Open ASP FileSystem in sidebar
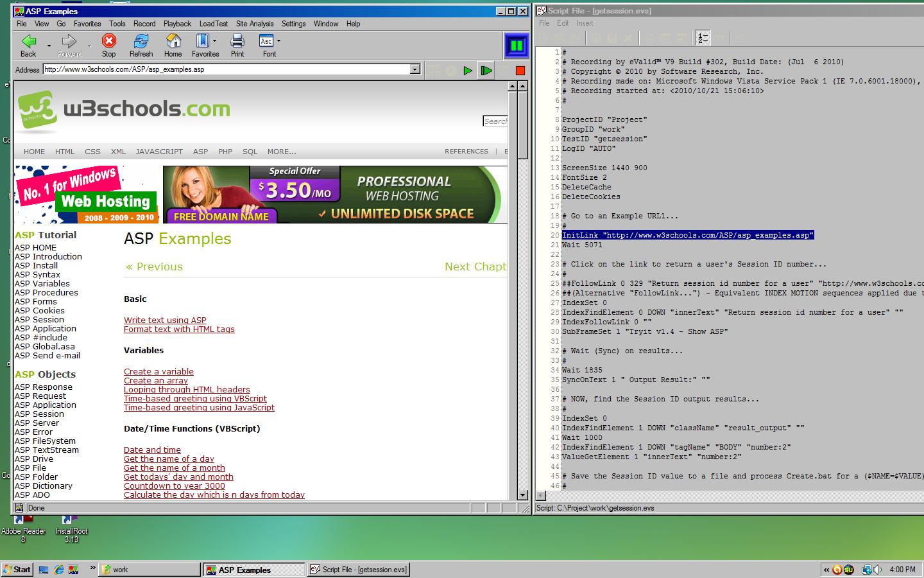Image resolution: width=924 pixels, height=578 pixels. coord(45,441)
